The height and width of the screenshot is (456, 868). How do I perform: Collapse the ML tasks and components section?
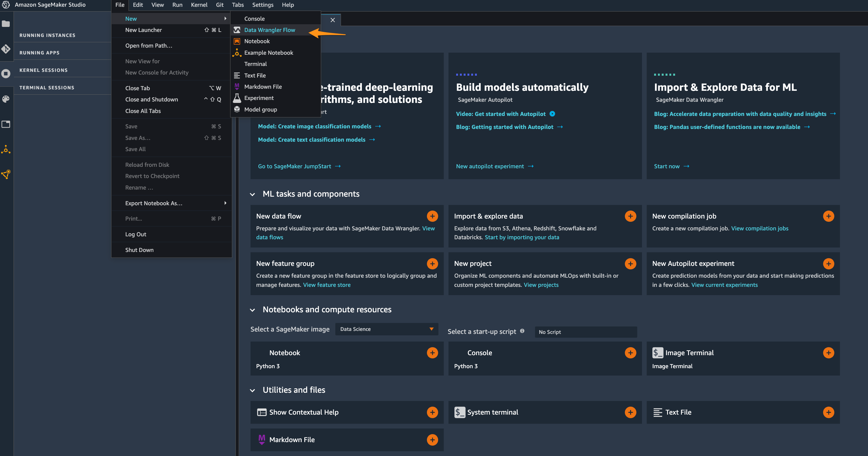252,194
